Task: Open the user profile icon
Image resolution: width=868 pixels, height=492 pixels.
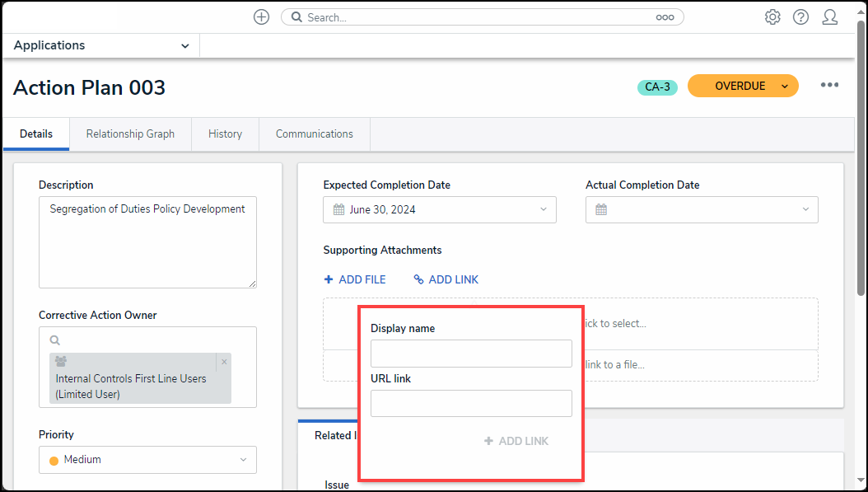Action: 829,17
